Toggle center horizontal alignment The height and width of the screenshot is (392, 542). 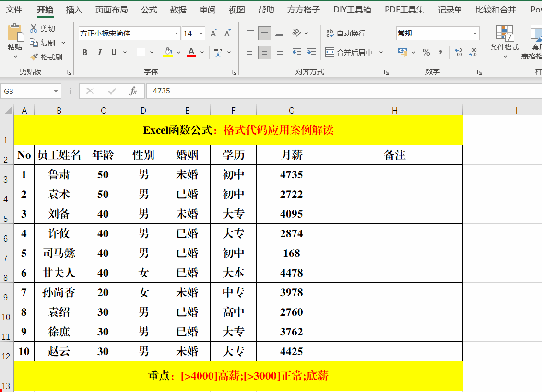click(265, 53)
